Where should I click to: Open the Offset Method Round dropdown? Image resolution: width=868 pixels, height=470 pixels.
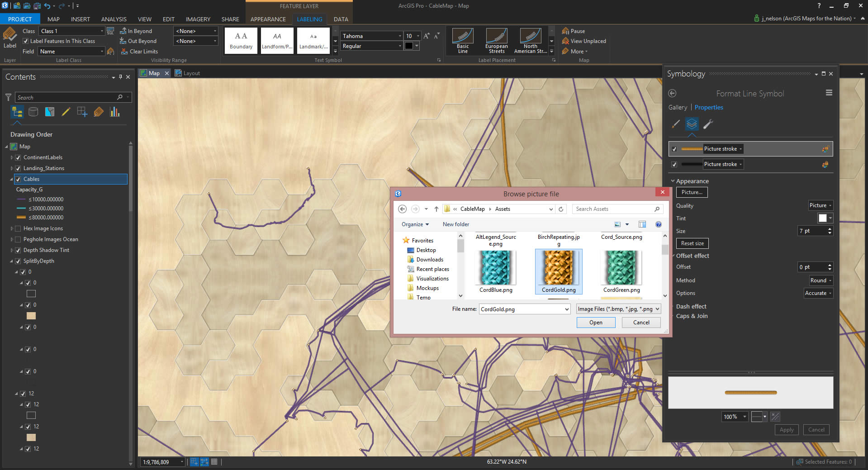click(821, 280)
